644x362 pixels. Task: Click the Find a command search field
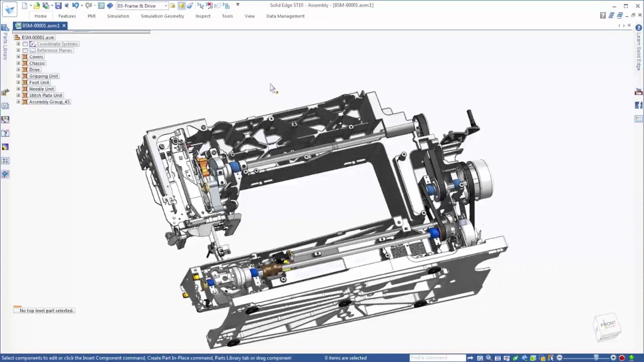pyautogui.click(x=438, y=358)
